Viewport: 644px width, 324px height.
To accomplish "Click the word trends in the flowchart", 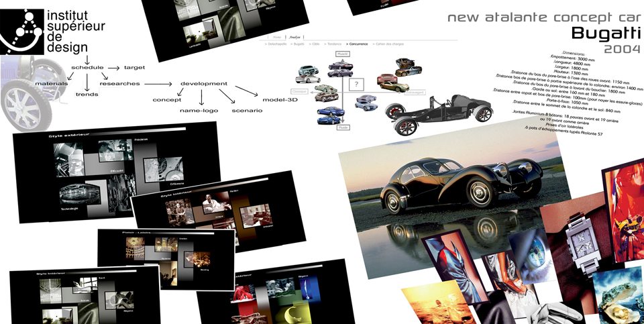I will pyautogui.click(x=87, y=94).
